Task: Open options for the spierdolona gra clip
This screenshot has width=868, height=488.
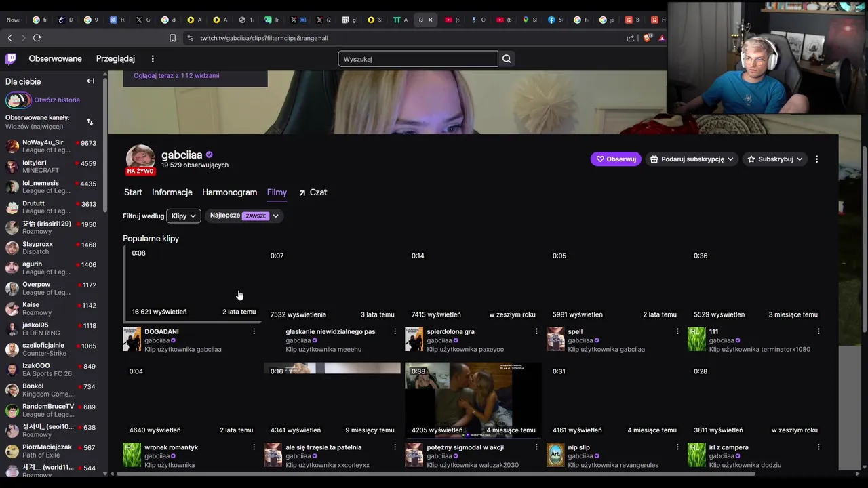Action: (x=536, y=331)
